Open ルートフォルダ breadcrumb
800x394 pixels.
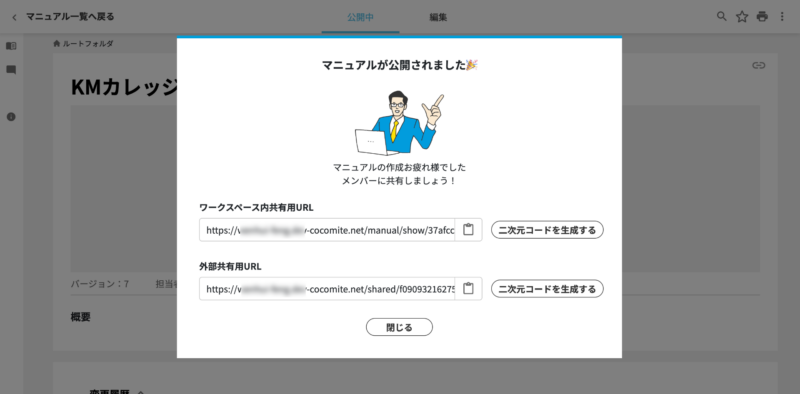88,44
